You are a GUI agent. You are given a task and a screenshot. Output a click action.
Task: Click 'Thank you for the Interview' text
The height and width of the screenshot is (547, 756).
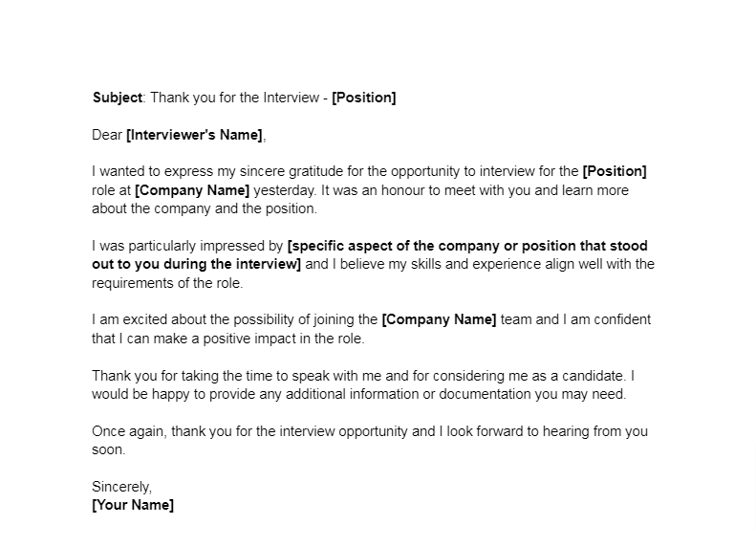235,98
